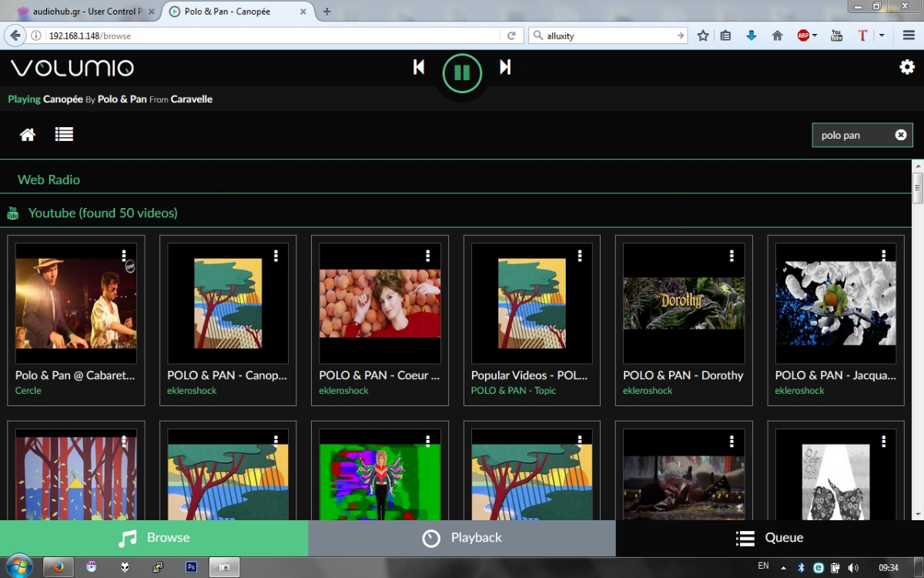Open the Volumio settings gear
The image size is (924, 578).
click(x=907, y=67)
